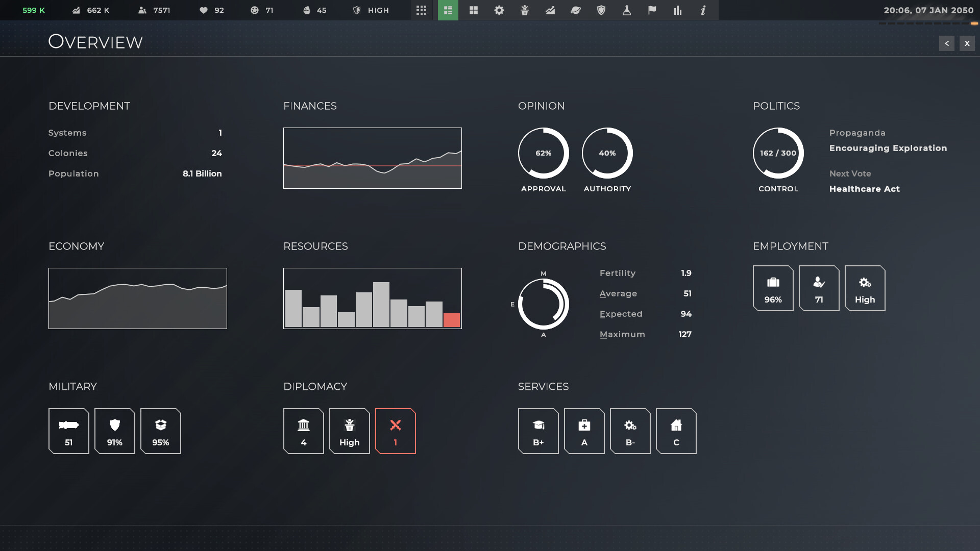Open the research flask icon

click(x=626, y=10)
